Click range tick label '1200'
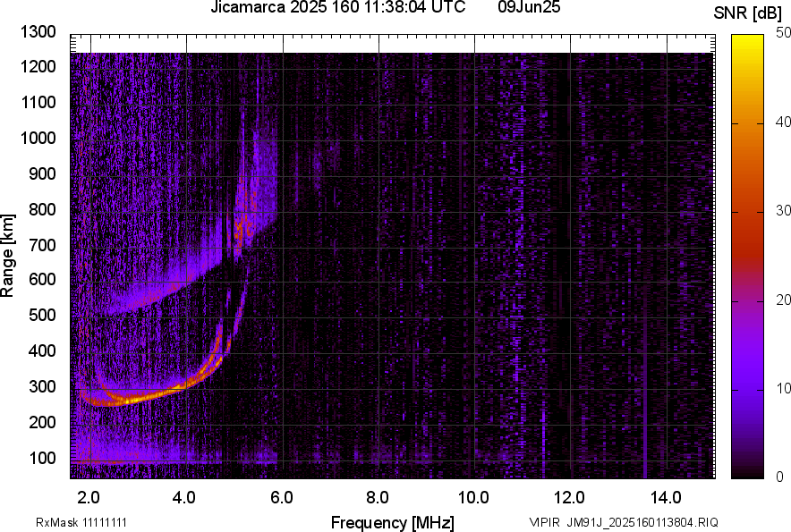Screen dimensions: 791x532 (38, 66)
